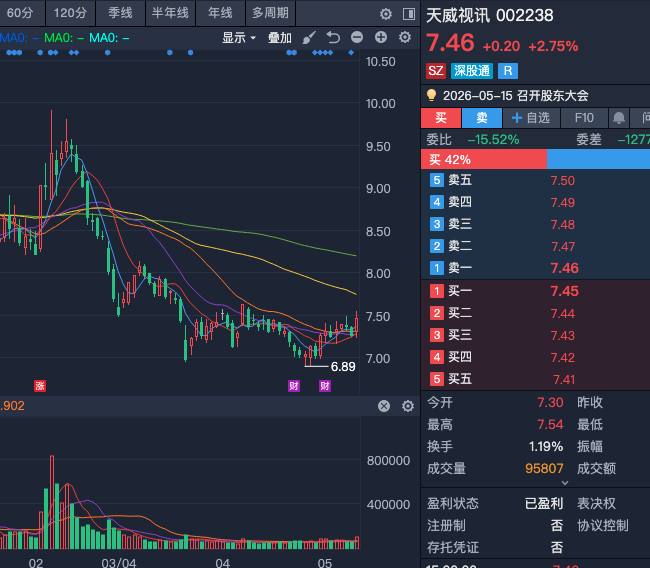The height and width of the screenshot is (568, 650).
Task: Click the green MA0 indicator label
Action: (64, 38)
